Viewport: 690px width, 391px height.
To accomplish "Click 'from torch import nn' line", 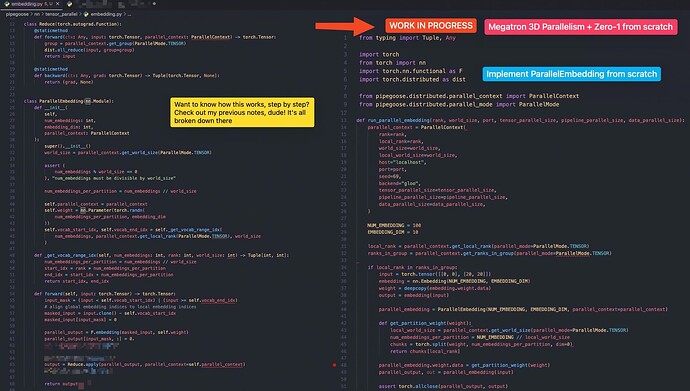I will 392,63.
